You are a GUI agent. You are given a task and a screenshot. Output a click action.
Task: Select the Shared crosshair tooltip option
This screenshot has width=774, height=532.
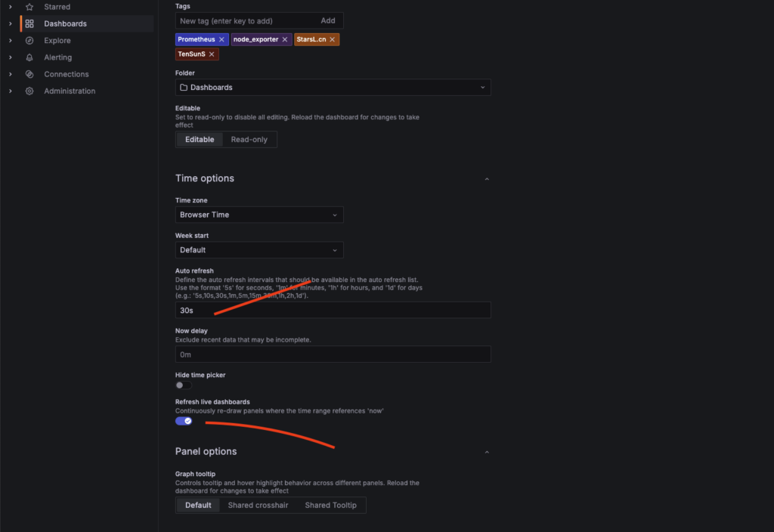pos(262,505)
